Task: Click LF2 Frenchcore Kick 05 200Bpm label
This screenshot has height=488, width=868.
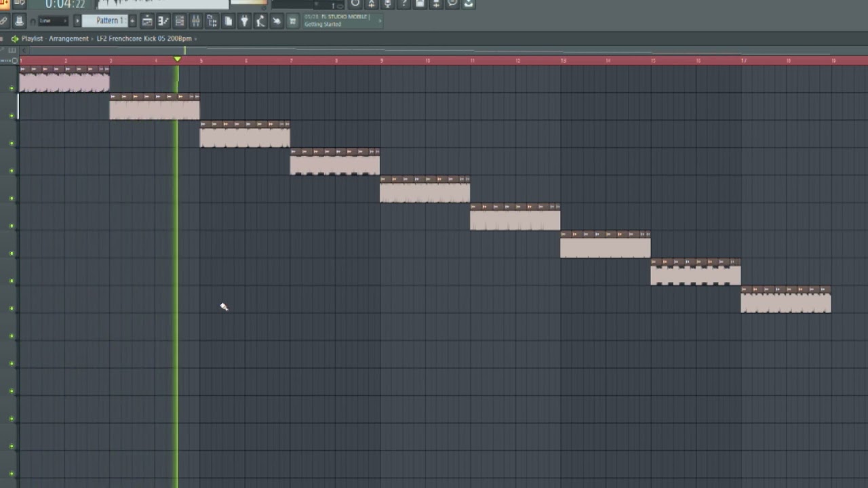Action: point(144,39)
